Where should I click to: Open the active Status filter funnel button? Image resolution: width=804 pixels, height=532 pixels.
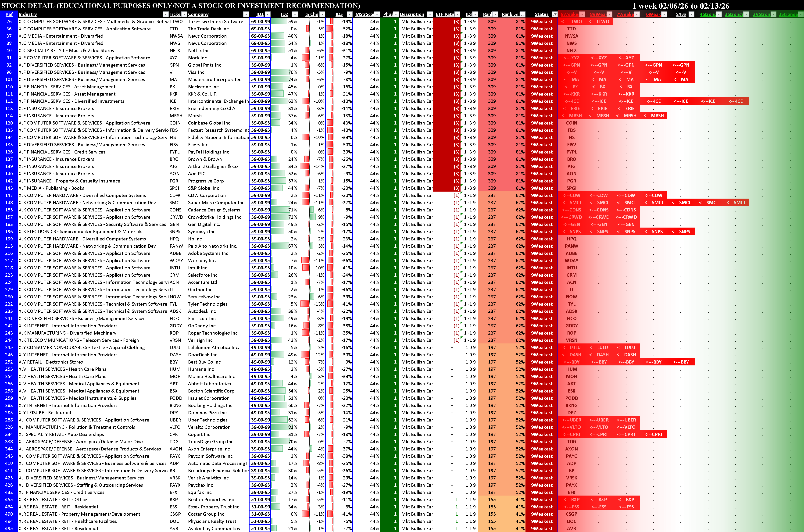[x=554, y=14]
